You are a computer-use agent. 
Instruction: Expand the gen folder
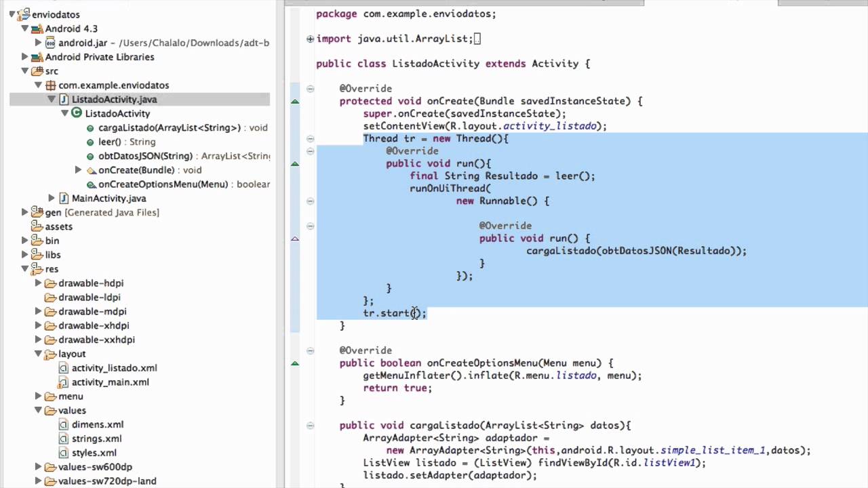(x=25, y=212)
